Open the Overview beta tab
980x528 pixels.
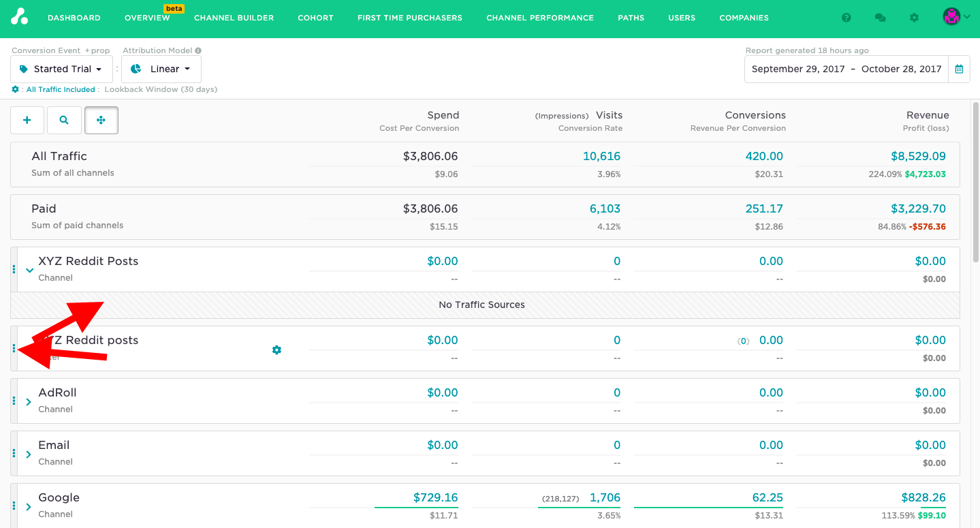point(147,18)
